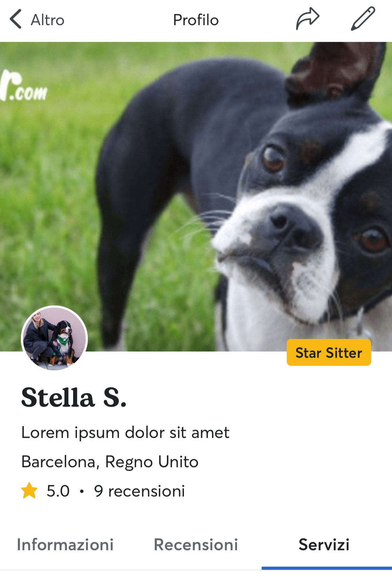Viewport: 392px width, 577px height.
Task: Tap the Boston terrier cover photo
Action: (196, 196)
